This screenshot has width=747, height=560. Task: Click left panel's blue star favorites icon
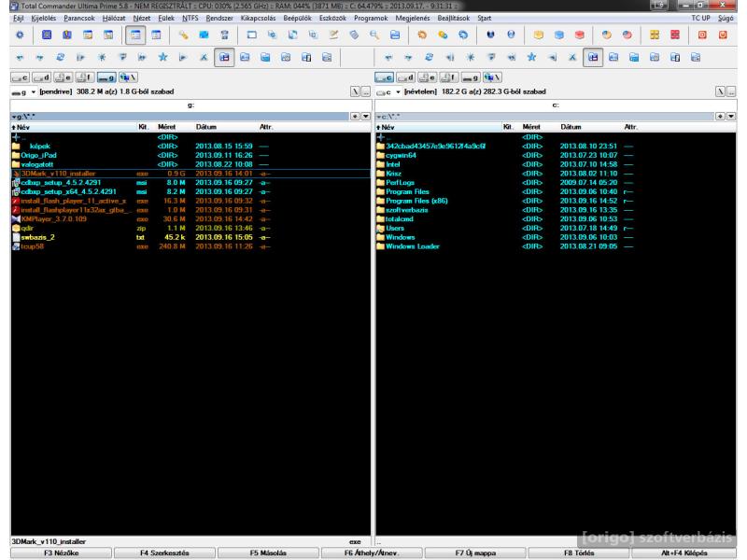pos(162,58)
